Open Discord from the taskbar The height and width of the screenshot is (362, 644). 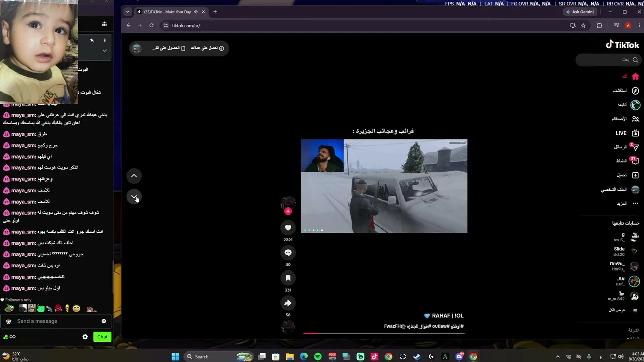point(459,357)
